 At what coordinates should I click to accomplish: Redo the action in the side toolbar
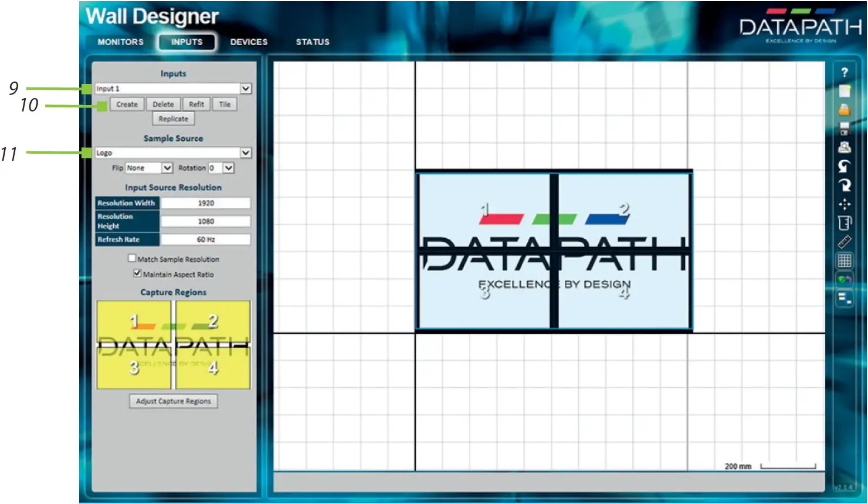(x=845, y=185)
